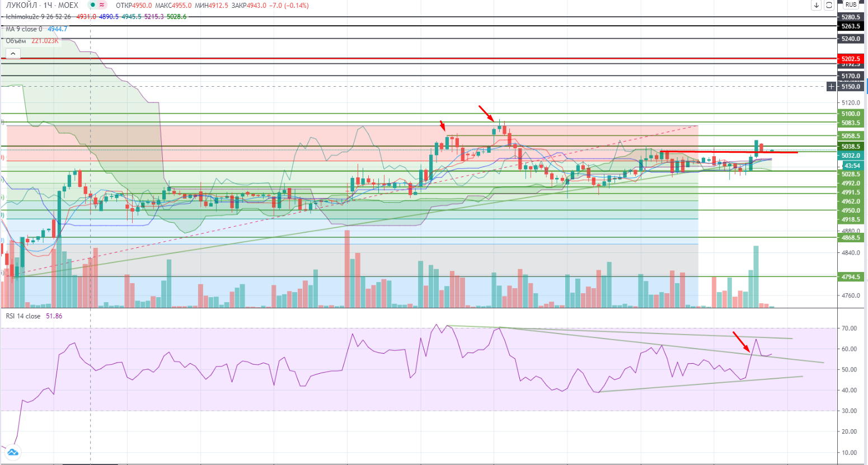Click the down-arrow button at top right
The height and width of the screenshot is (465, 868).
point(817,5)
